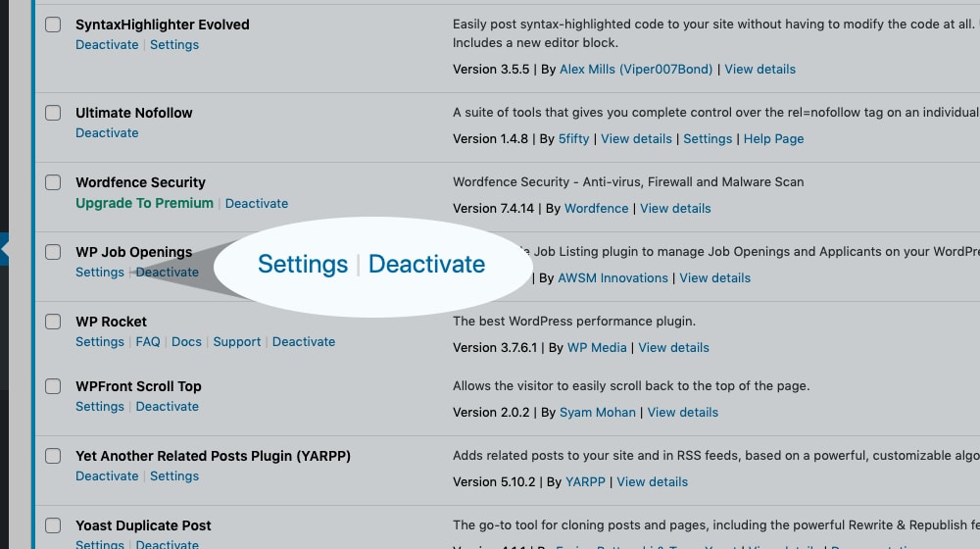
Task: Click Upgrade To Premium for Wordfence
Action: [x=144, y=203]
